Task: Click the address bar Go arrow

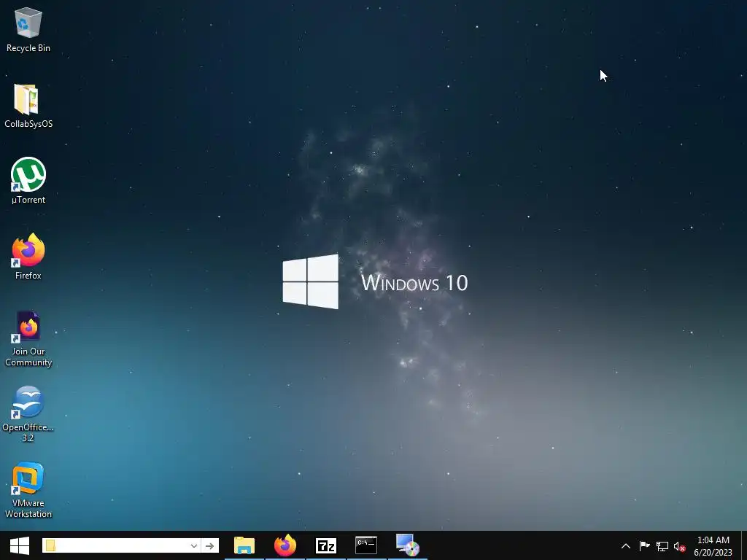Action: point(209,545)
